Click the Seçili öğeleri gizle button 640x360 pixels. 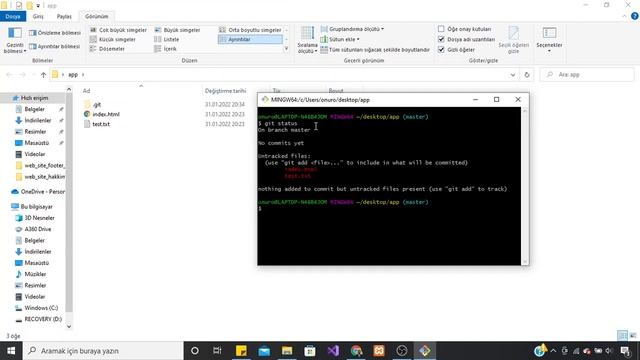[x=513, y=40]
